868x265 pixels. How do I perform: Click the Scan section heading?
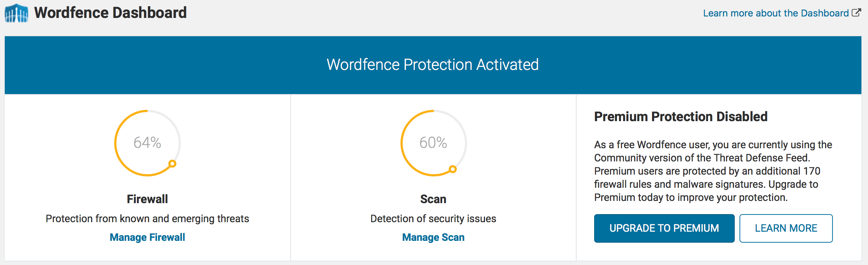point(433,199)
